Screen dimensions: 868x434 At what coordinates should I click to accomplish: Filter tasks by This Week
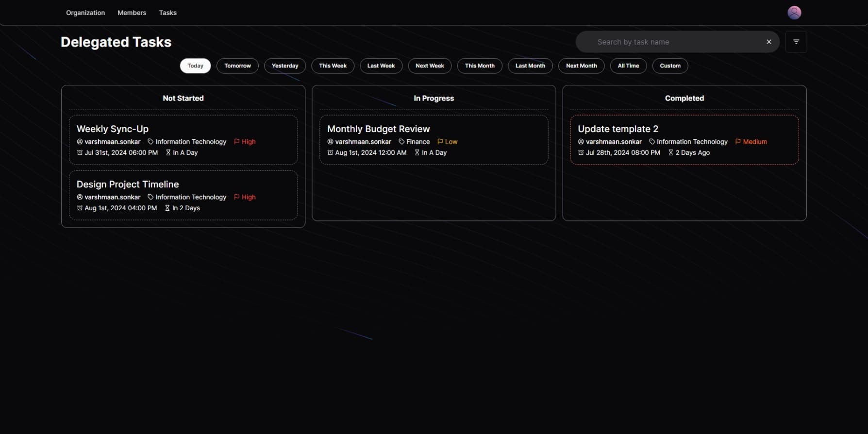point(333,66)
